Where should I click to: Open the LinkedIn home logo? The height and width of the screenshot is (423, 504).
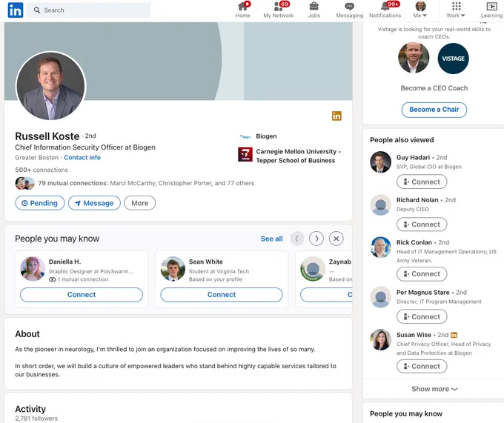pyautogui.click(x=16, y=10)
